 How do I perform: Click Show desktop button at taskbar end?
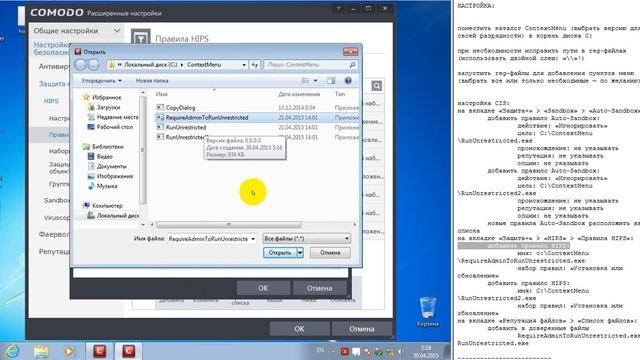tap(448, 351)
